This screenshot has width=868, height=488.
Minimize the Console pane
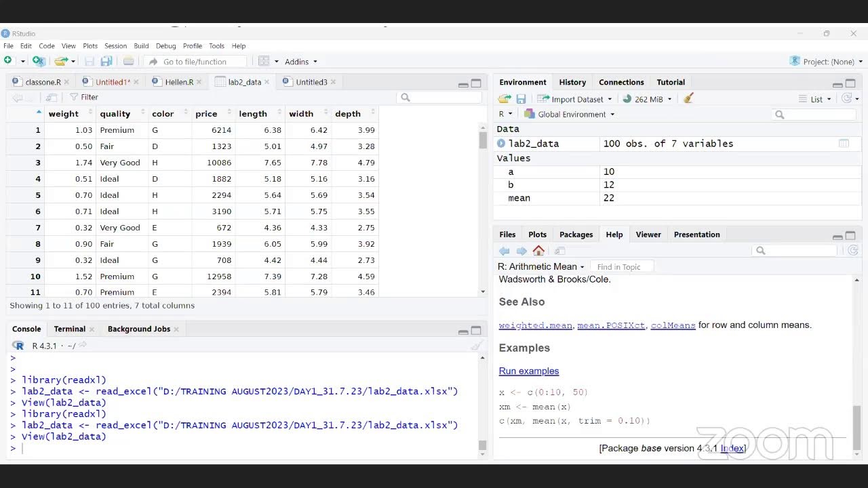463,331
